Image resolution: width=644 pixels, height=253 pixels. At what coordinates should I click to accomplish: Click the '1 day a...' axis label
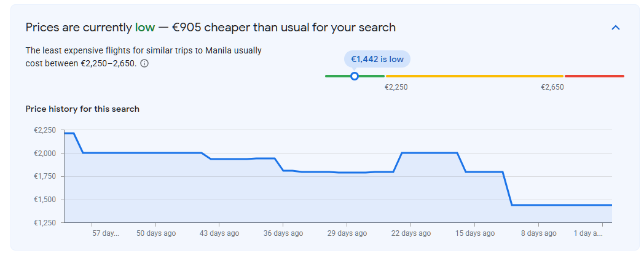(588, 233)
